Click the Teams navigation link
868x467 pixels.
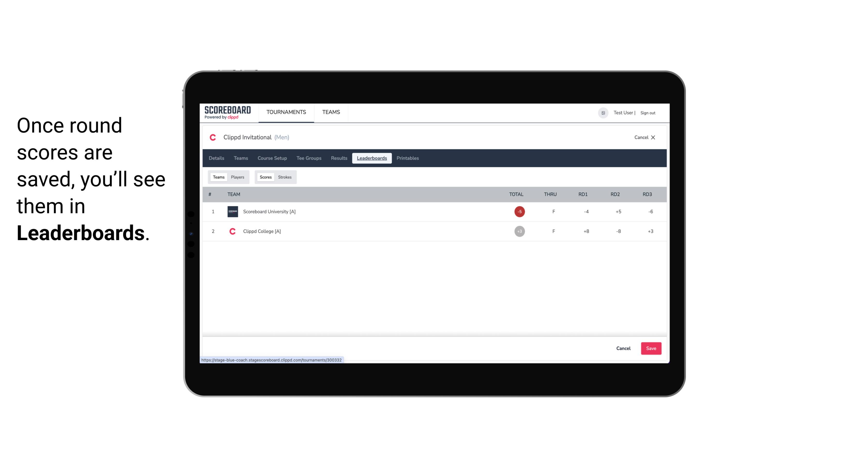331,112
